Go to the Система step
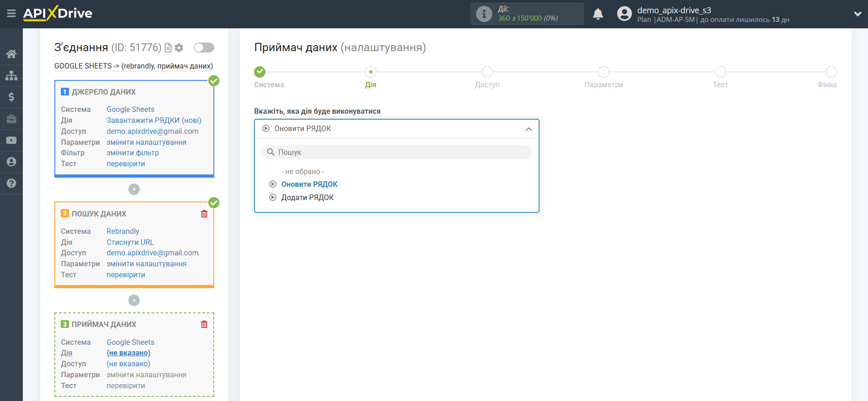Screen dimensions: 868x401 [x=260, y=72]
